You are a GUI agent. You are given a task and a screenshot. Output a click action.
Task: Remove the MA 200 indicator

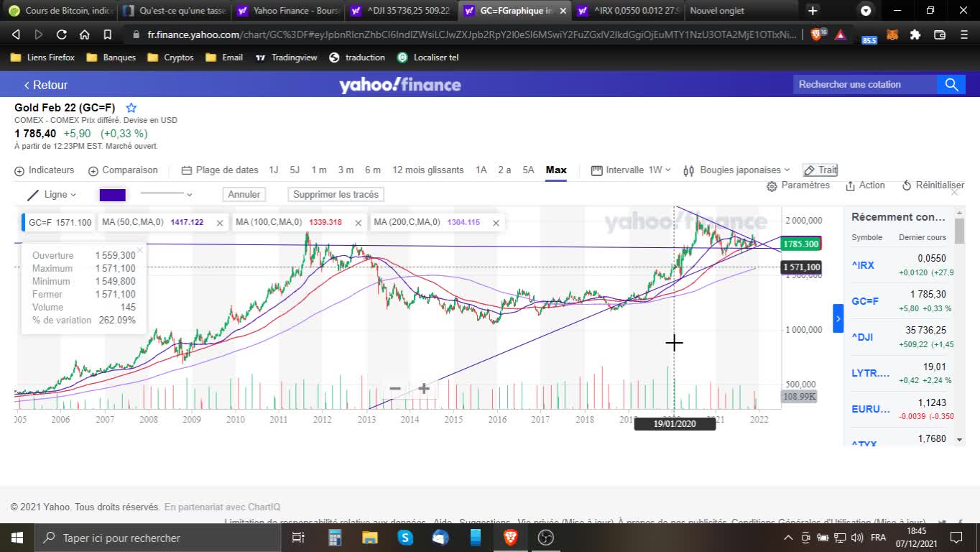(496, 223)
